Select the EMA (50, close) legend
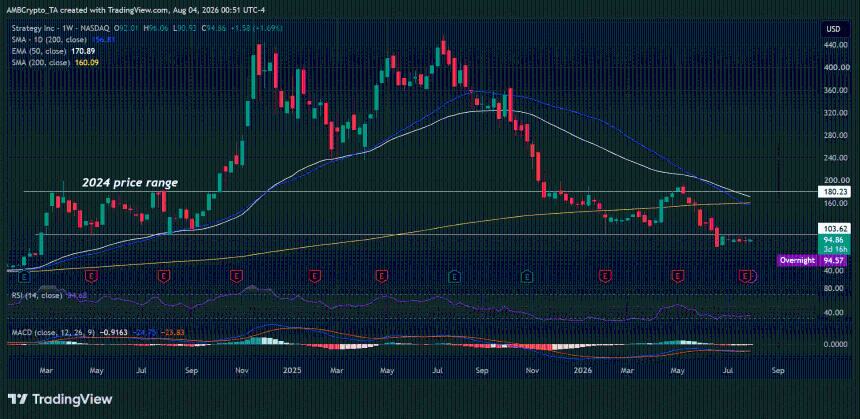Image resolution: width=860 pixels, height=419 pixels. coord(37,51)
